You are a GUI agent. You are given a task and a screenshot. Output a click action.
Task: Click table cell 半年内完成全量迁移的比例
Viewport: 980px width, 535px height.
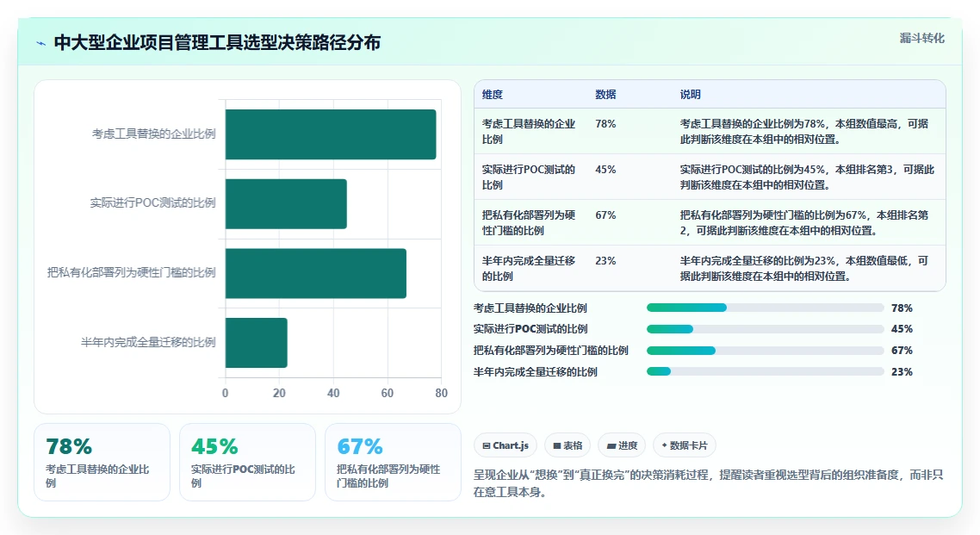530,268
